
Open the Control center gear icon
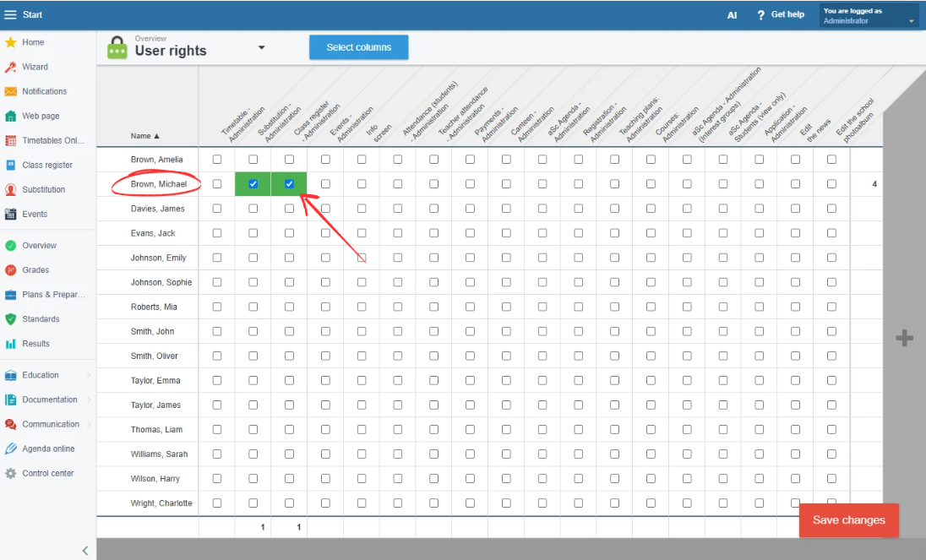[x=11, y=473]
